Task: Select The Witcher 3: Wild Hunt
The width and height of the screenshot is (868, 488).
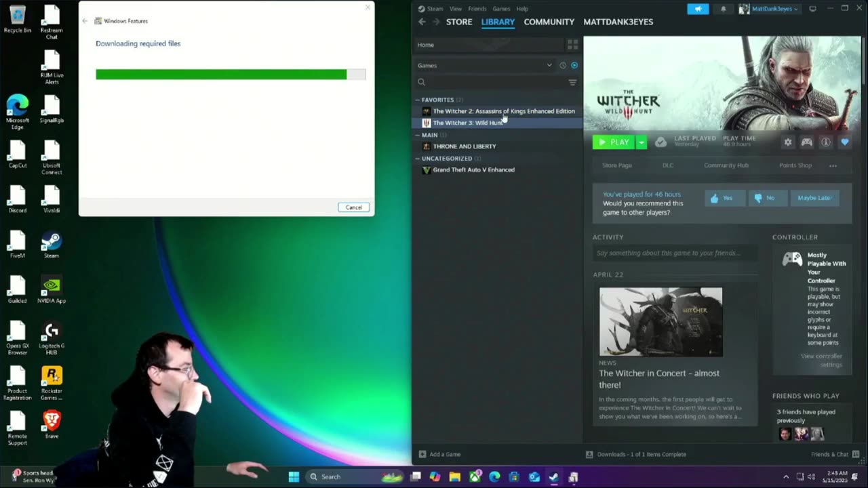Action: tap(498, 123)
